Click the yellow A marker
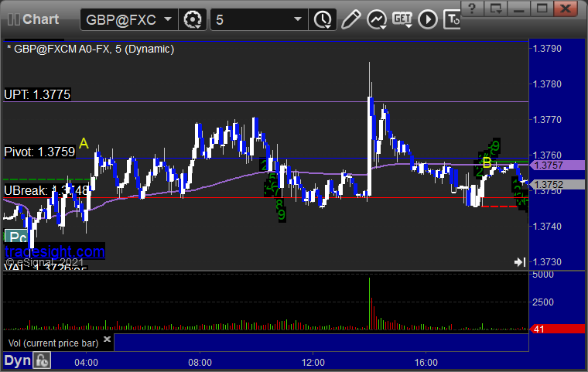 (84, 143)
